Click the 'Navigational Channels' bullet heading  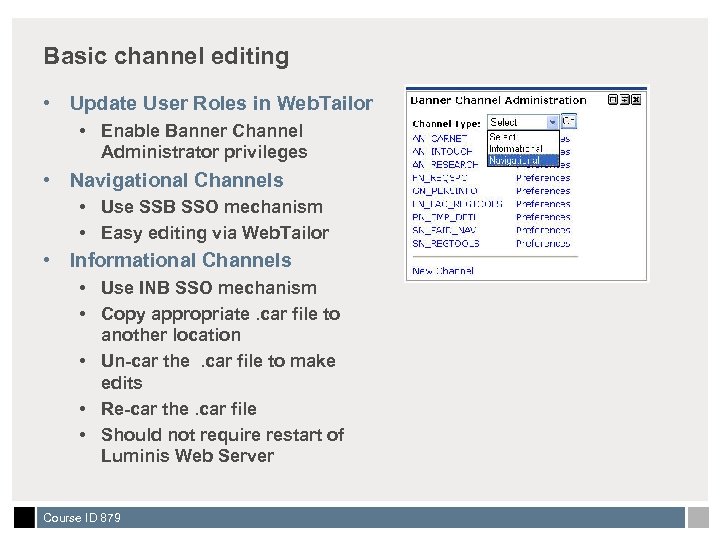176,180
